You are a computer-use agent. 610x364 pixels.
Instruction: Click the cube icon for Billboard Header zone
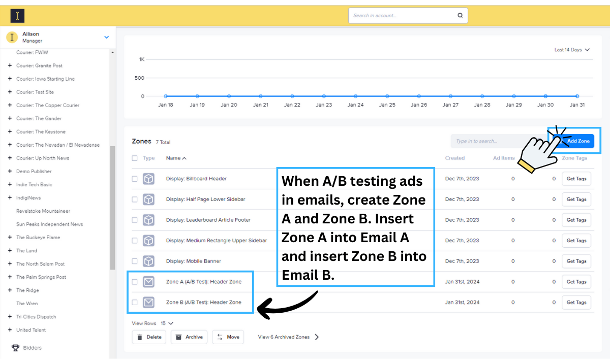[x=148, y=179]
